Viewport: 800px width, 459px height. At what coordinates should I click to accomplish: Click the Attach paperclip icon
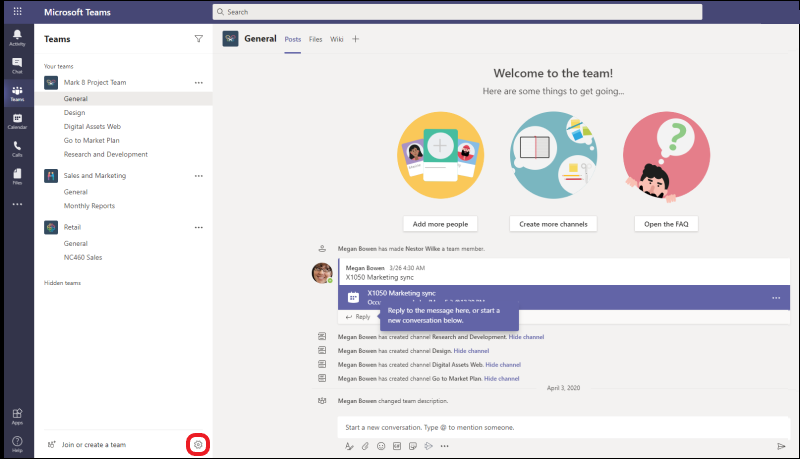click(x=365, y=446)
